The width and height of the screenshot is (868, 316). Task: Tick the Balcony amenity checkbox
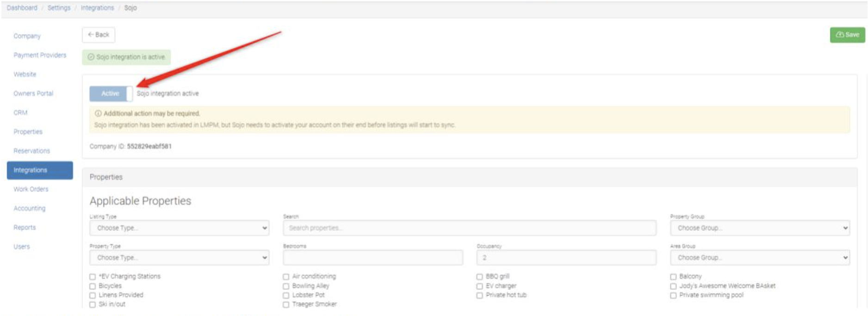673,277
